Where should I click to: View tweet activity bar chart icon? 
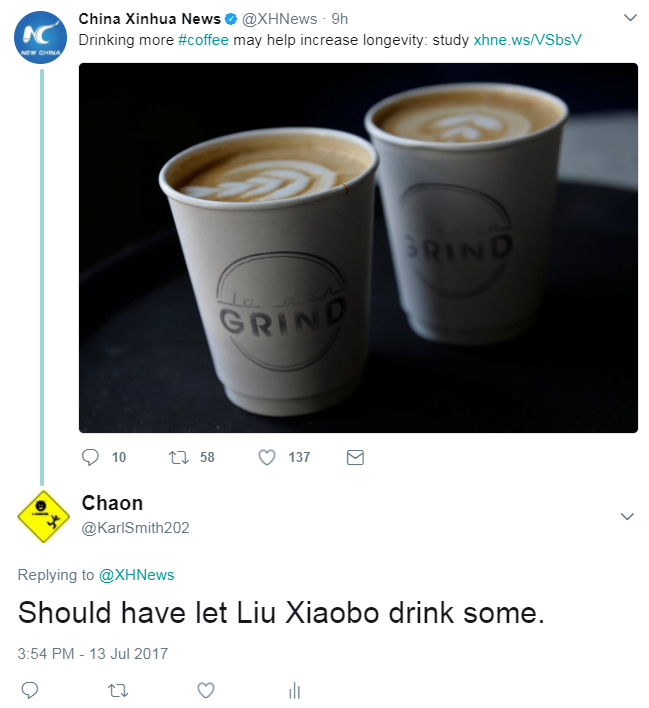click(x=294, y=690)
